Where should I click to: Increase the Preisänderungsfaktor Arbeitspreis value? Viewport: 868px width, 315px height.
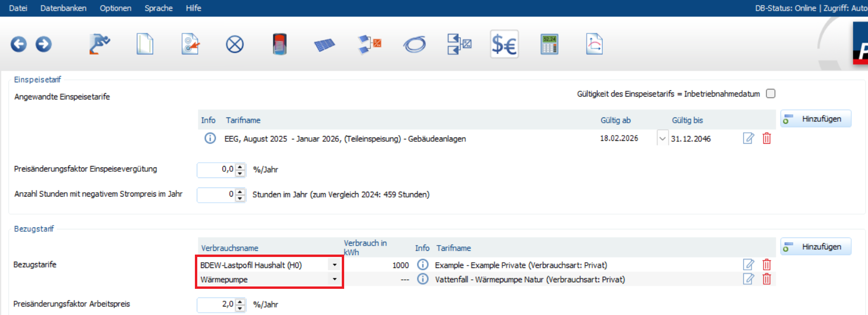(x=241, y=301)
